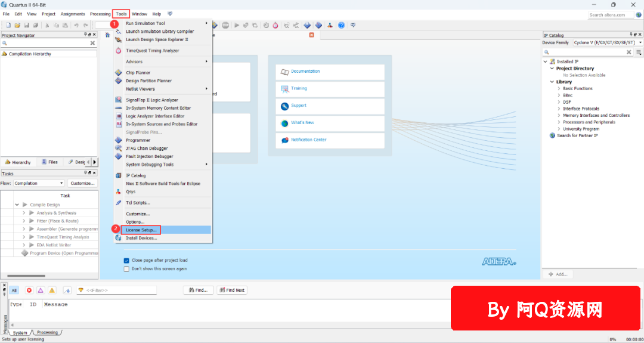The height and width of the screenshot is (343, 644).
Task: Click Install Devices... in the Tools menu
Action: pyautogui.click(x=163, y=238)
